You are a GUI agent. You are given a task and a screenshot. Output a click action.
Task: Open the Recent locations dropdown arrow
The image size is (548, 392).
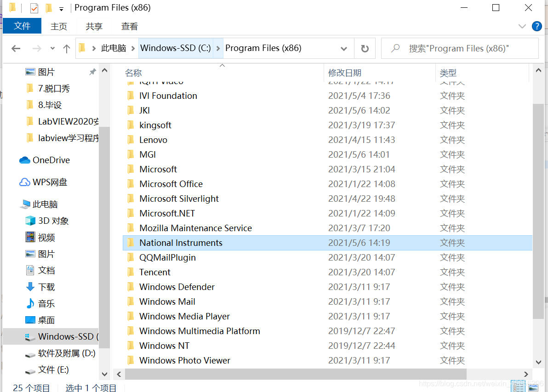click(x=52, y=49)
